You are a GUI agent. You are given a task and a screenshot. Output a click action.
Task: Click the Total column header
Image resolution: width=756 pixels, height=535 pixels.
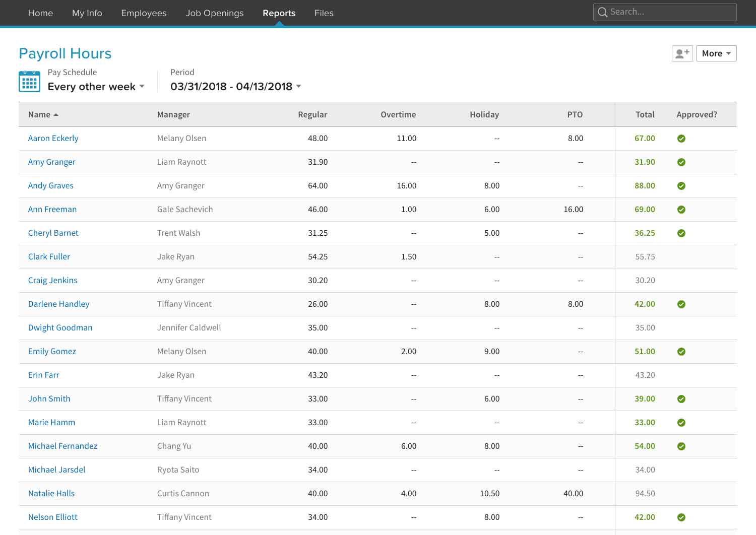point(645,114)
